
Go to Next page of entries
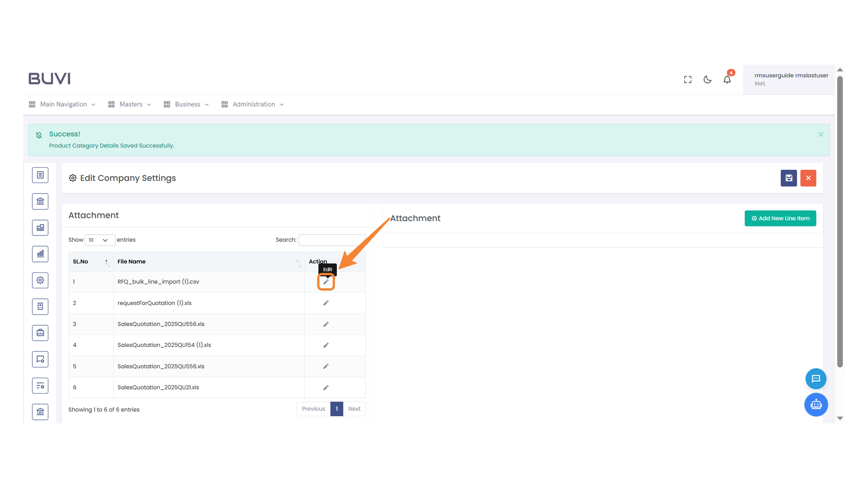pos(354,409)
